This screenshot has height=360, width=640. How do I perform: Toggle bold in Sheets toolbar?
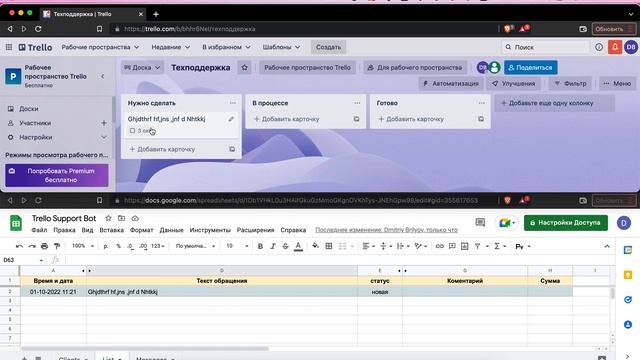tap(260, 246)
